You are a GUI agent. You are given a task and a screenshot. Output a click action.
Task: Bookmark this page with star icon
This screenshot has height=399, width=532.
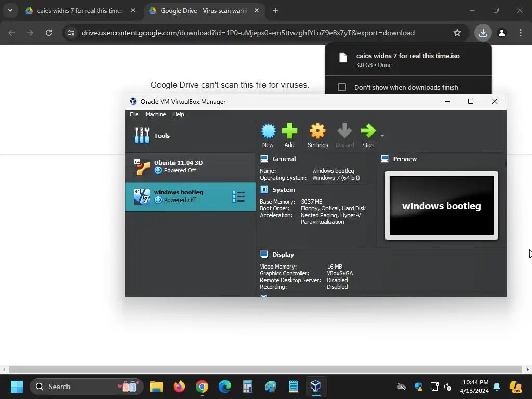click(x=457, y=33)
